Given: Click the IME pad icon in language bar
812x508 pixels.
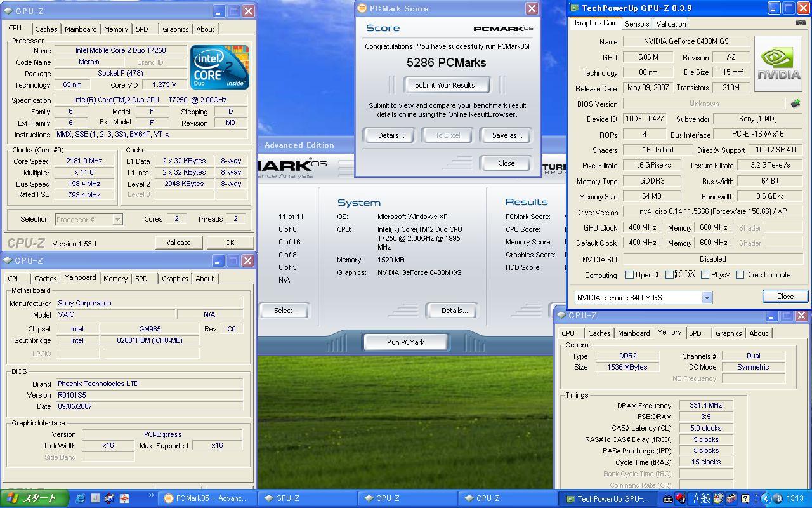Looking at the screenshot, I should 719,498.
